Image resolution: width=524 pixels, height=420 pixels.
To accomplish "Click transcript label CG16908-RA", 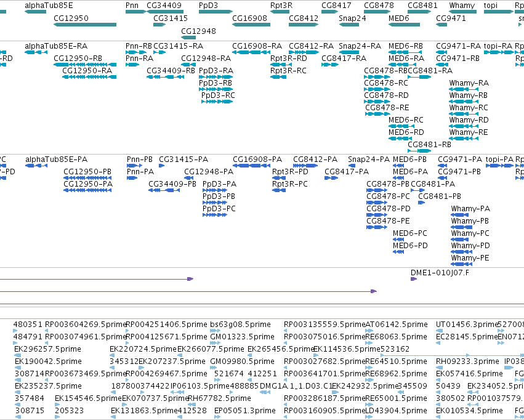I will tap(257, 46).
